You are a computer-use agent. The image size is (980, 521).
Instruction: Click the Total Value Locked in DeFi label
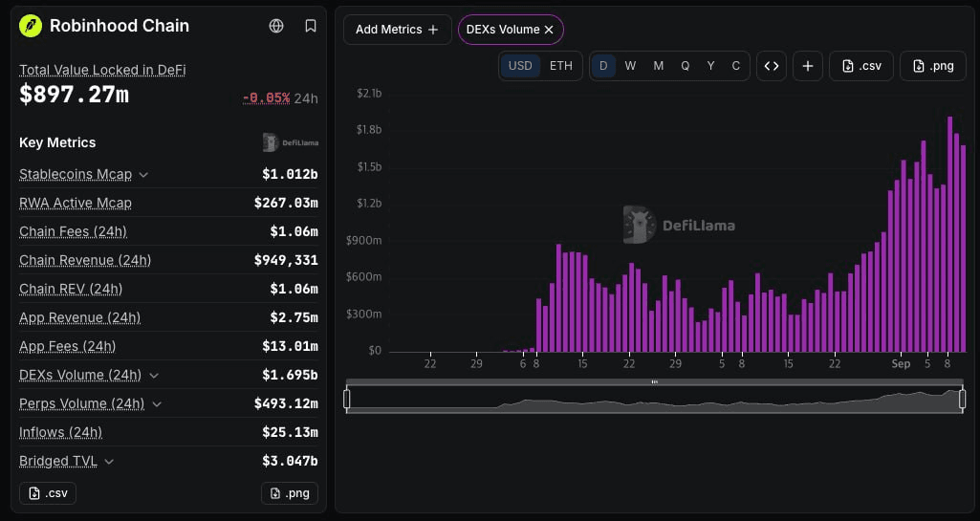coord(102,70)
